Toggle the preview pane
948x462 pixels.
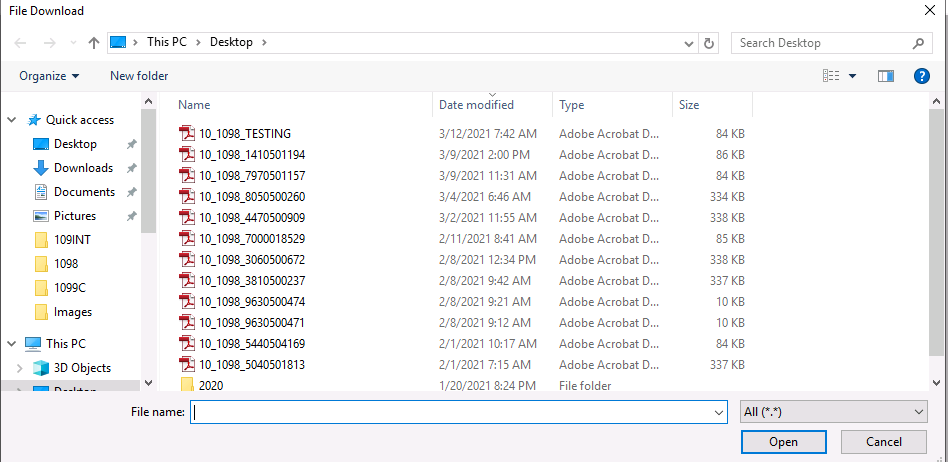pos(886,76)
